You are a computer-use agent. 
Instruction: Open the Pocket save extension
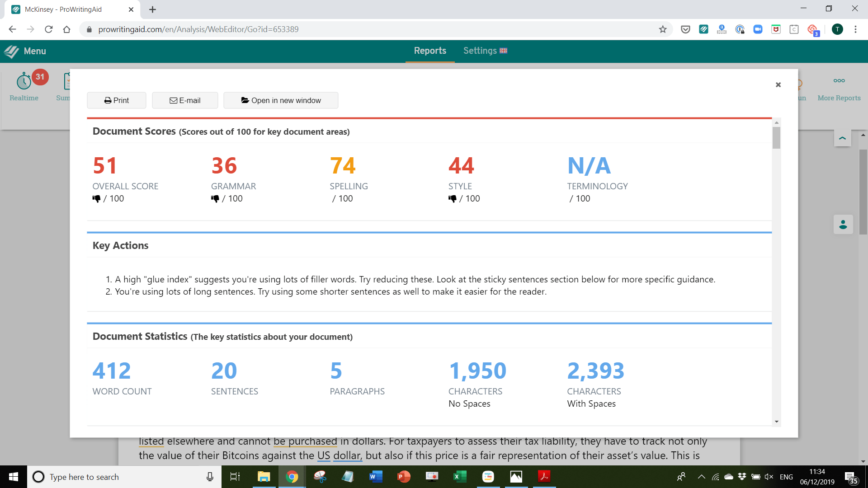685,29
